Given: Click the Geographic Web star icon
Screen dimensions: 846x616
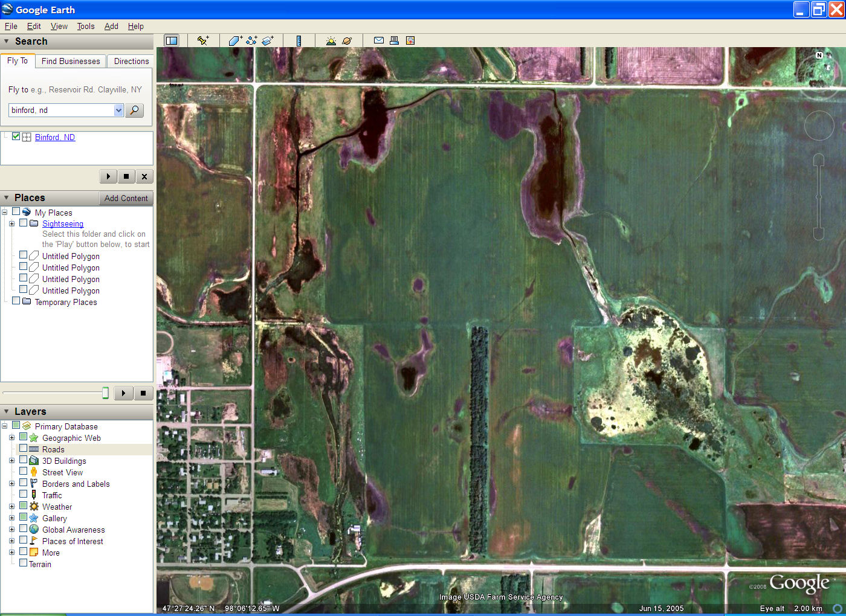Looking at the screenshot, I should (34, 437).
